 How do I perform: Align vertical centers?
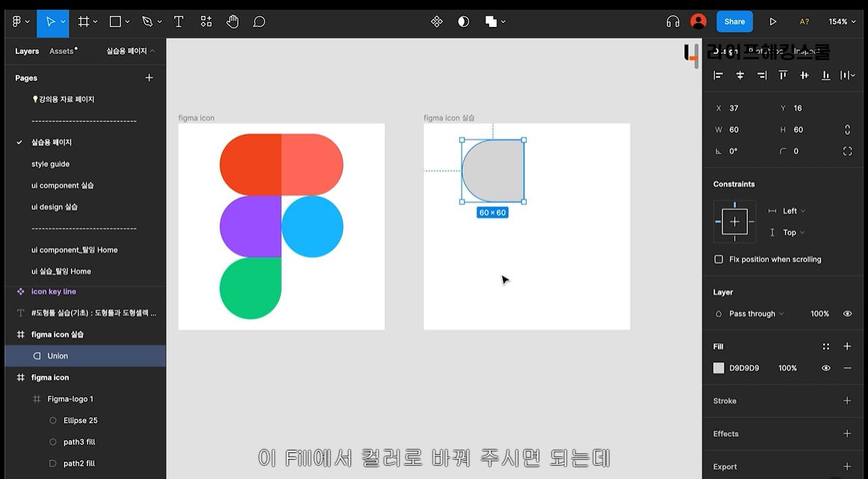(x=805, y=75)
